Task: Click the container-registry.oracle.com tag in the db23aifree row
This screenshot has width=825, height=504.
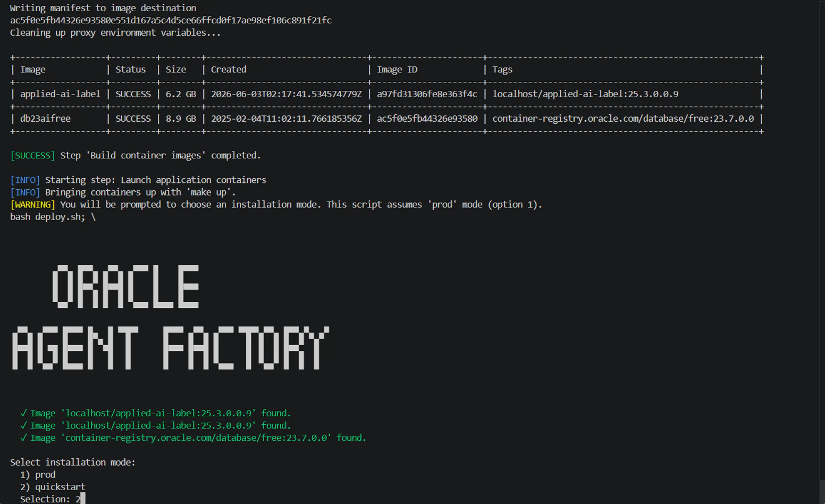Action: point(623,118)
